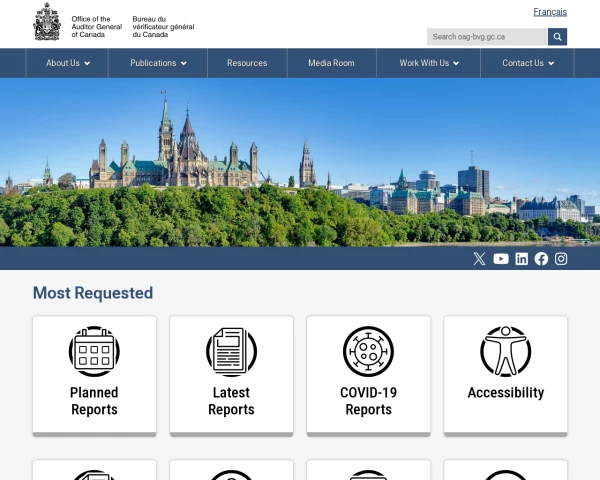
Task: Open the Instagram icon
Action: [561, 259]
